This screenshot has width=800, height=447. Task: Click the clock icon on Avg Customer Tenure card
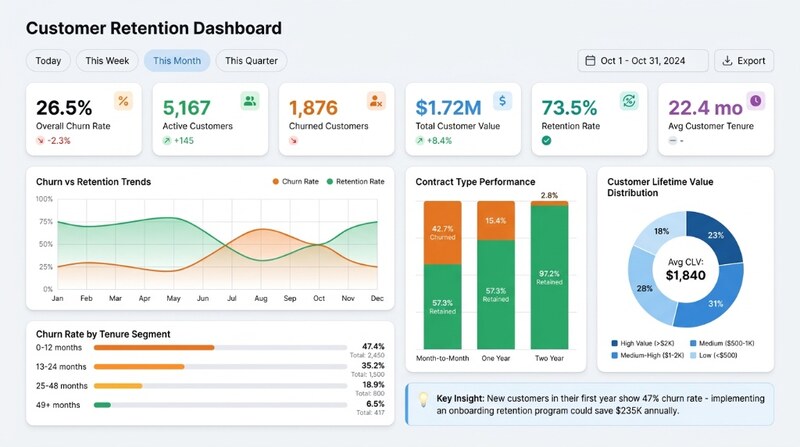pyautogui.click(x=756, y=101)
